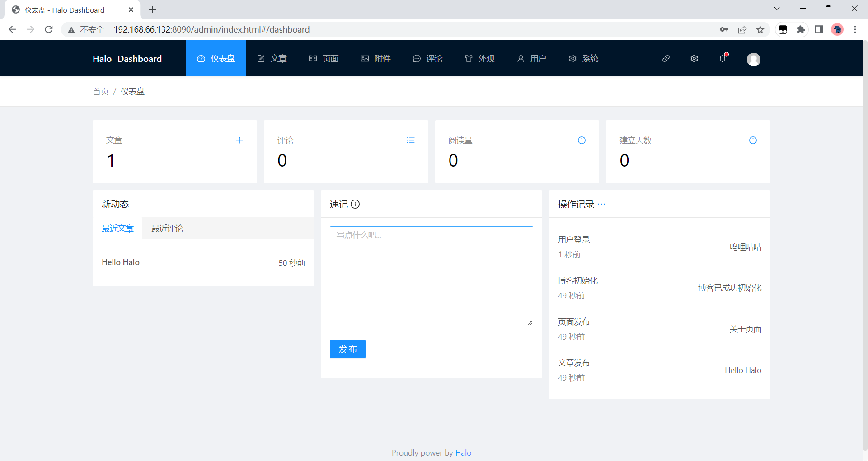Click the user avatar in header
Screen dimensions: 868x461
coord(754,59)
